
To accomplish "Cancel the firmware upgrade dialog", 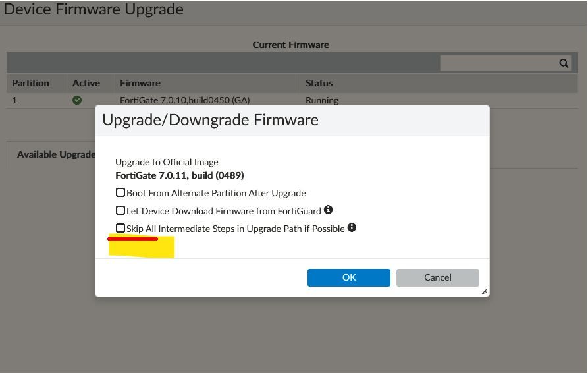I will click(x=437, y=277).
